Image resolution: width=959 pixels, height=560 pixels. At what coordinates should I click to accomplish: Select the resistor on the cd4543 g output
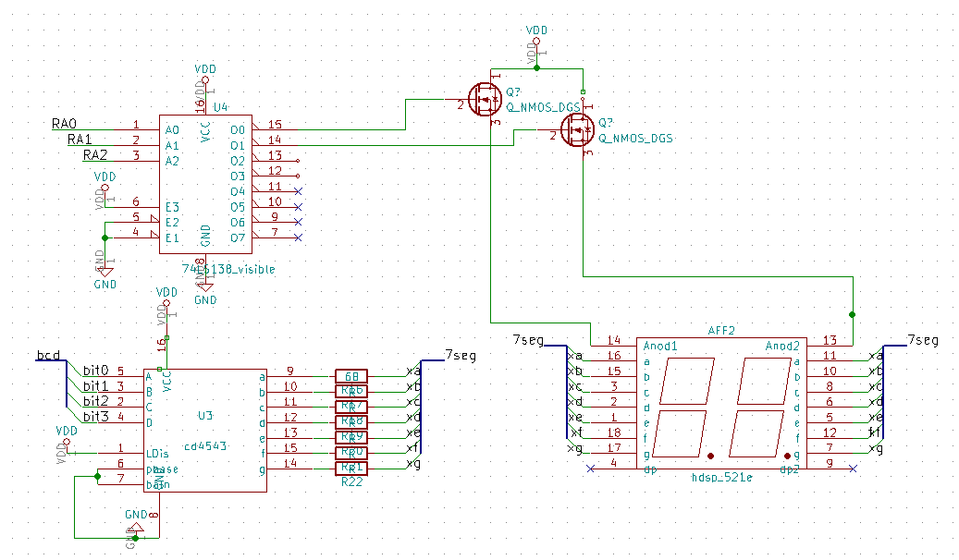[x=351, y=469]
